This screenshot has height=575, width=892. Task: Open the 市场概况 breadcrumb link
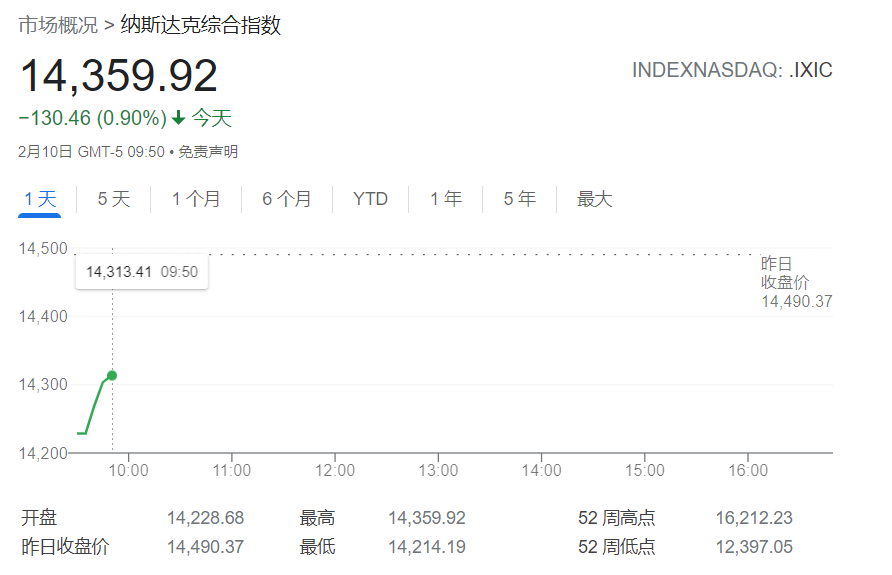pos(58,26)
